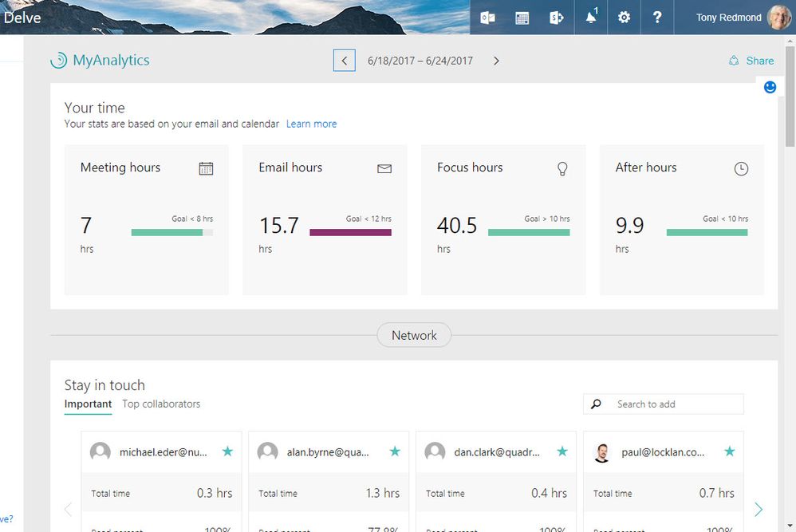
Task: Open the Calendar app icon in header
Action: [x=522, y=18]
